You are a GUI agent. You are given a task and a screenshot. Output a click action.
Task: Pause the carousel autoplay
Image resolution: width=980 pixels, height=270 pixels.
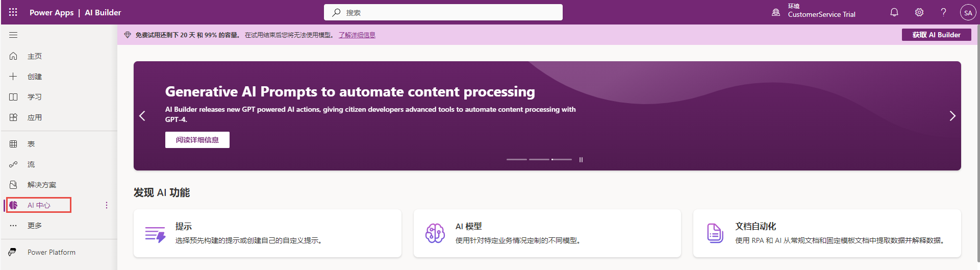(x=581, y=160)
